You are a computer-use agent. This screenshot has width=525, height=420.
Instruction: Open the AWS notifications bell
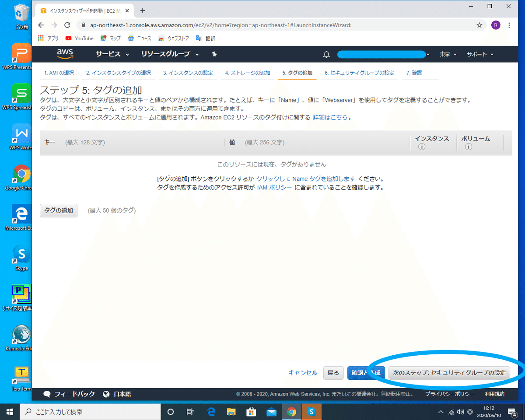(x=326, y=54)
